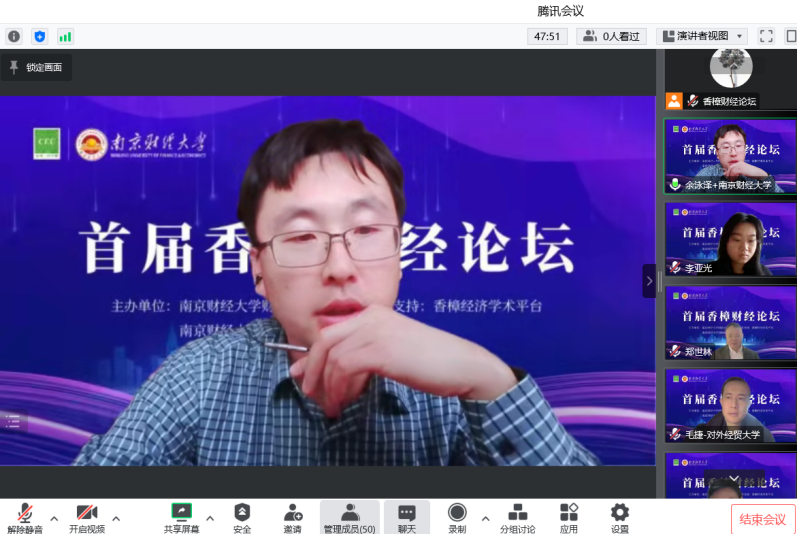Open the blue security shield icon
797x534 pixels.
pos(40,36)
